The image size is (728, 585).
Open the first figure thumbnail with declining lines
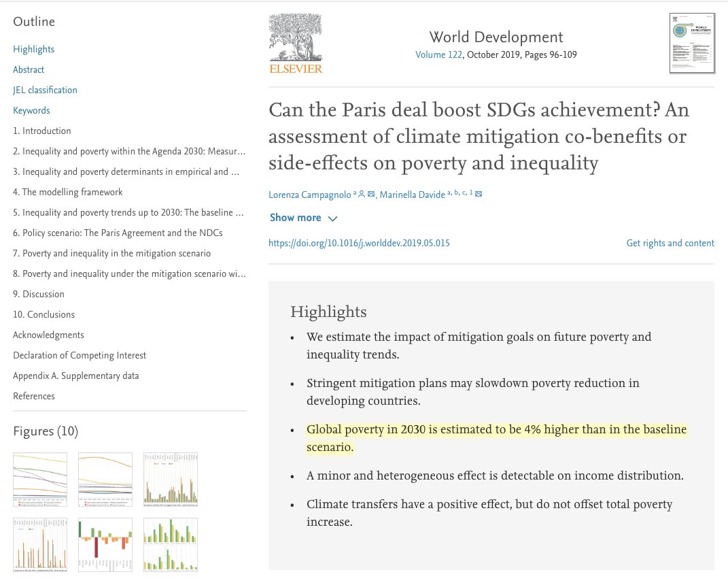click(40, 479)
